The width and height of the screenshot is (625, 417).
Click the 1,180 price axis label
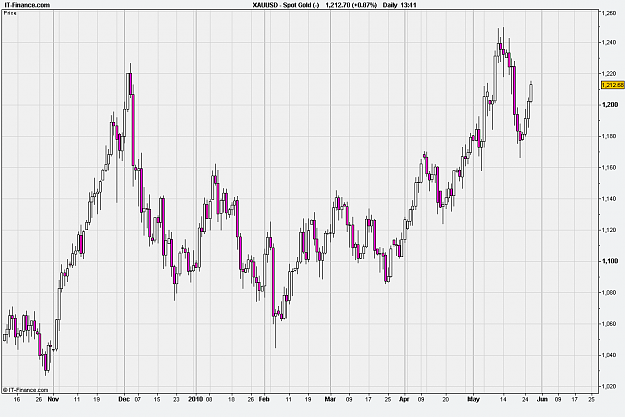tap(609, 136)
